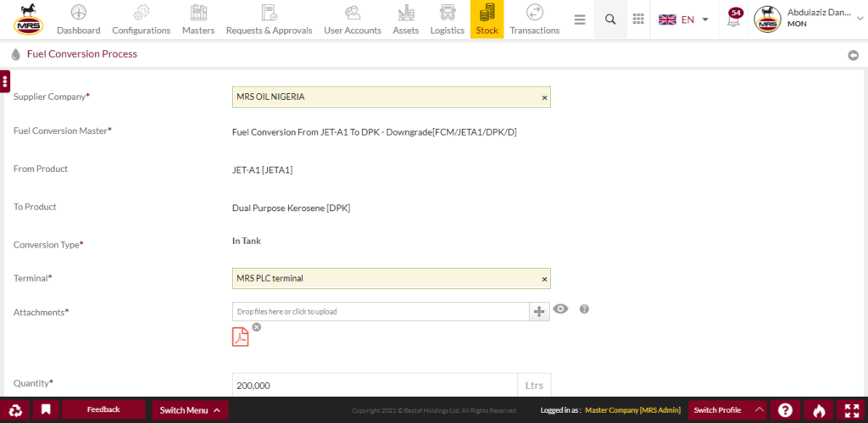Expand the Switch Menu button
868x423 pixels.
coord(190,410)
